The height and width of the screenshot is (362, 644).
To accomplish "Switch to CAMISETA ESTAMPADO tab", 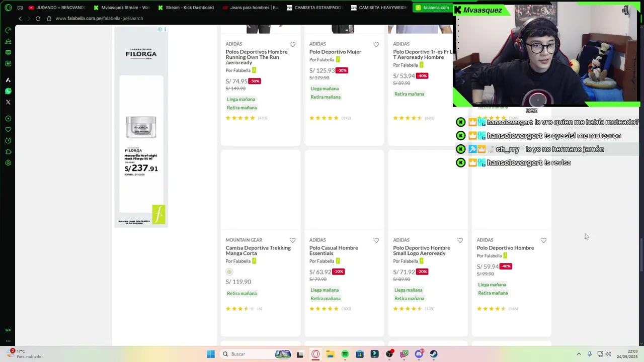I will point(315,8).
